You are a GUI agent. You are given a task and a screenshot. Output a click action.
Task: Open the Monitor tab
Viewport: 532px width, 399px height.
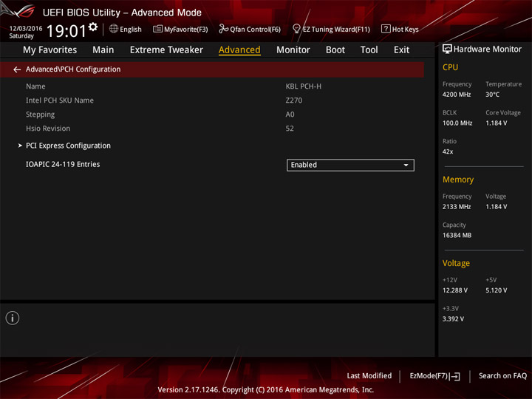coord(293,50)
